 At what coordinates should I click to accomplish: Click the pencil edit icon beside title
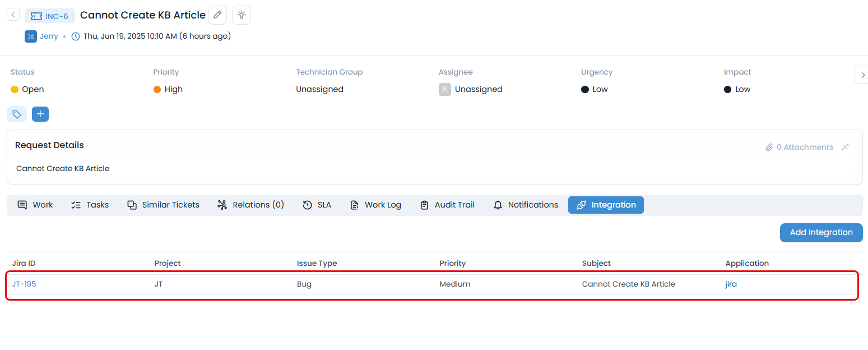click(217, 15)
